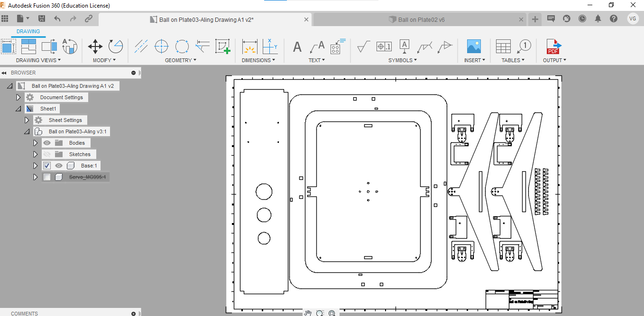
Task: Open the Help question mark menu
Action: pos(614,19)
